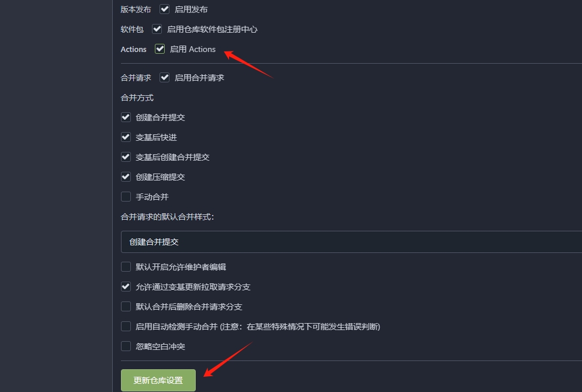
Task: Uncheck the 变基后创建合并提交 checkbox
Action: coord(126,157)
